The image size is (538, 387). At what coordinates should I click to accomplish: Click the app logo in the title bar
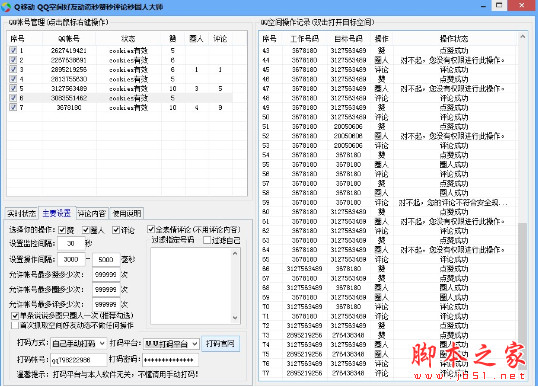[x=6, y=7]
